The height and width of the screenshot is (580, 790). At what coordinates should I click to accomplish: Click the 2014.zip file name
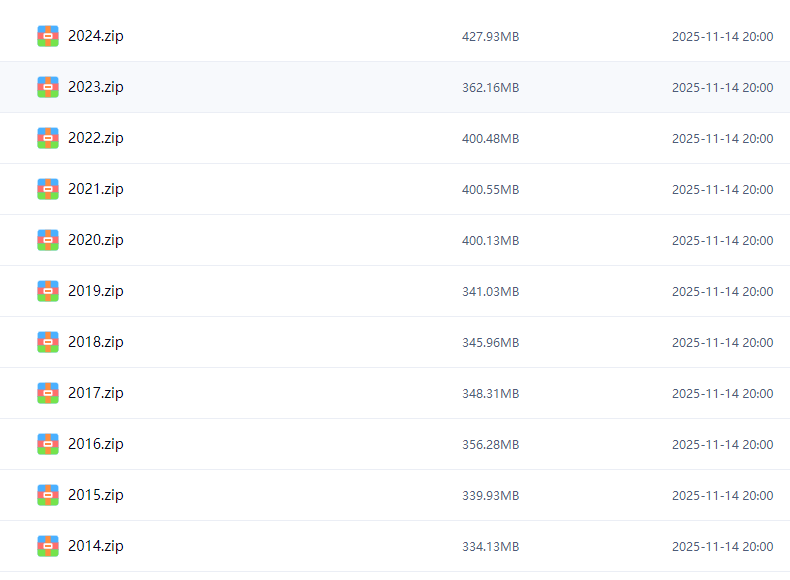(x=96, y=546)
